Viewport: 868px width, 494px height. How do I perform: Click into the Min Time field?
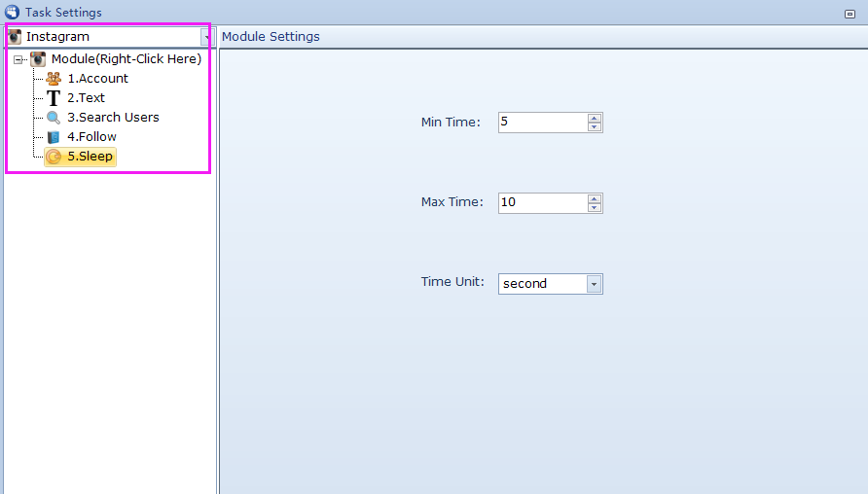[x=542, y=123]
